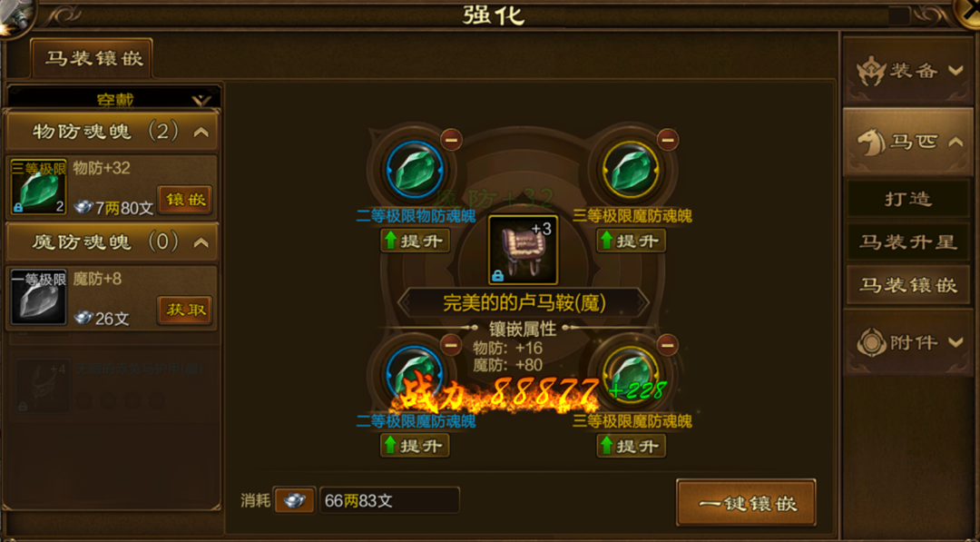Select the top-left blue-ringed gem socket

415,170
